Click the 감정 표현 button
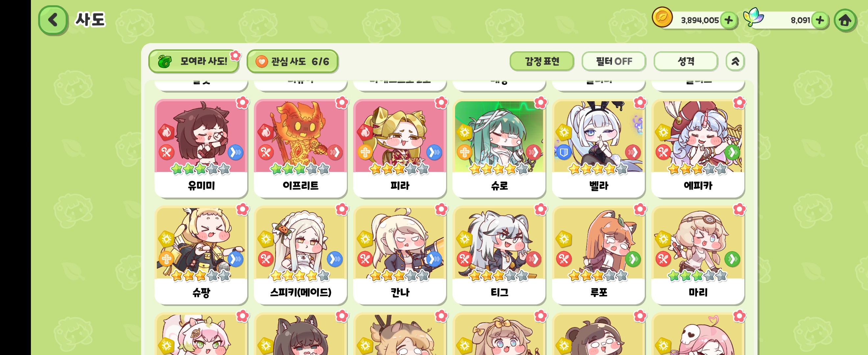 [x=542, y=61]
